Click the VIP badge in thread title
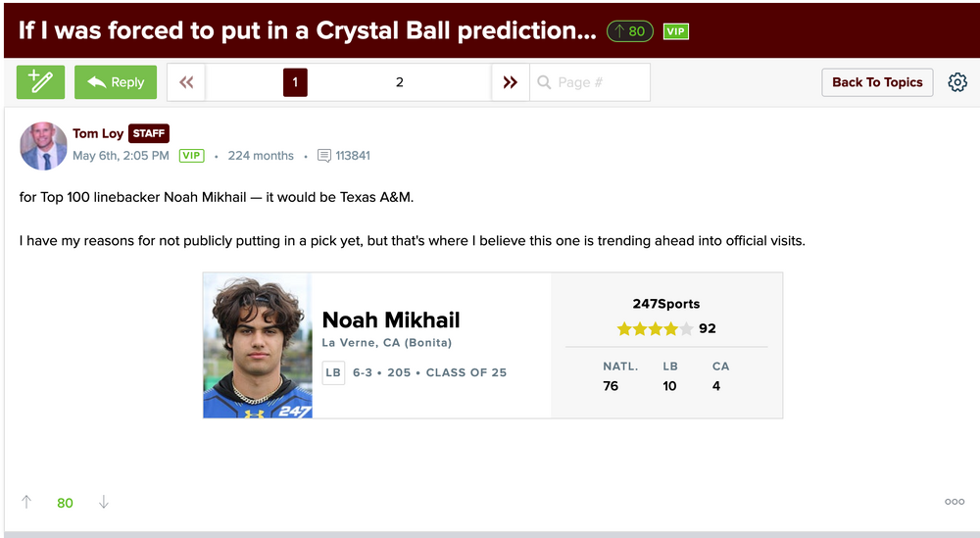980x538 pixels. click(x=676, y=31)
